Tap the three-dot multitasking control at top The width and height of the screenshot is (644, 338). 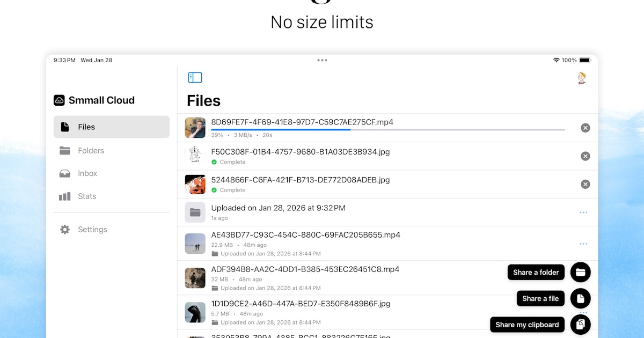click(x=322, y=60)
